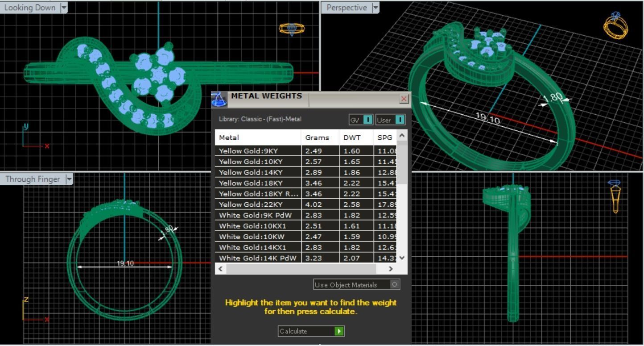Screen dimensions: 644x346
Task: Select the White Gold:14KX1 row
Action: (x=306, y=247)
